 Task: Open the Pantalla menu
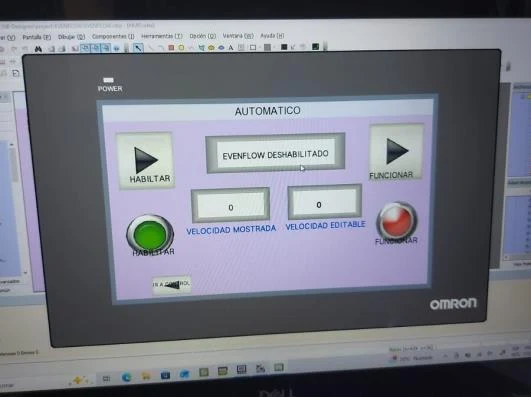point(37,37)
